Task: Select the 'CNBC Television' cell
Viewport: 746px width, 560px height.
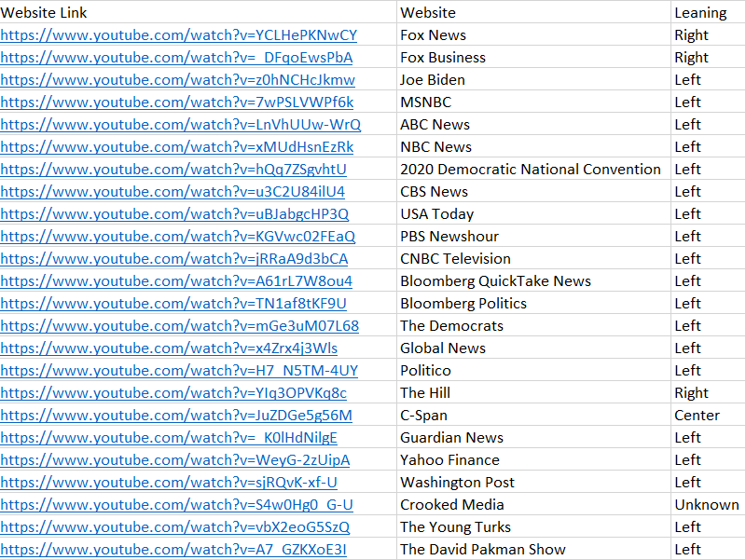Action: (533, 258)
